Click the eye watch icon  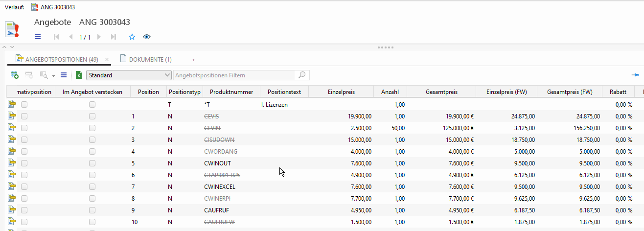(146, 37)
